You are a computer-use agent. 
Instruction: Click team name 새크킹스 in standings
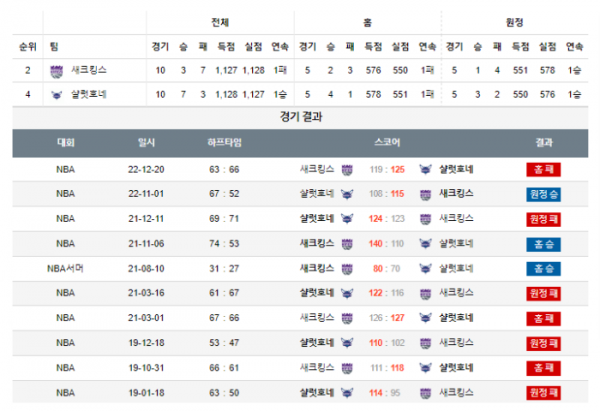tap(89, 70)
